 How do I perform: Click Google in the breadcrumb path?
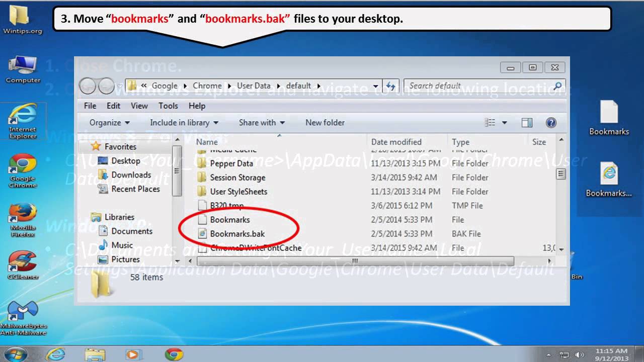coord(165,86)
